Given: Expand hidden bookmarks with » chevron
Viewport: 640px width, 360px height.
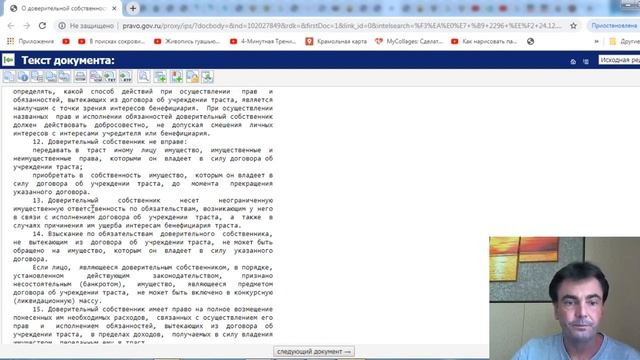Looking at the screenshot, I should coord(596,41).
